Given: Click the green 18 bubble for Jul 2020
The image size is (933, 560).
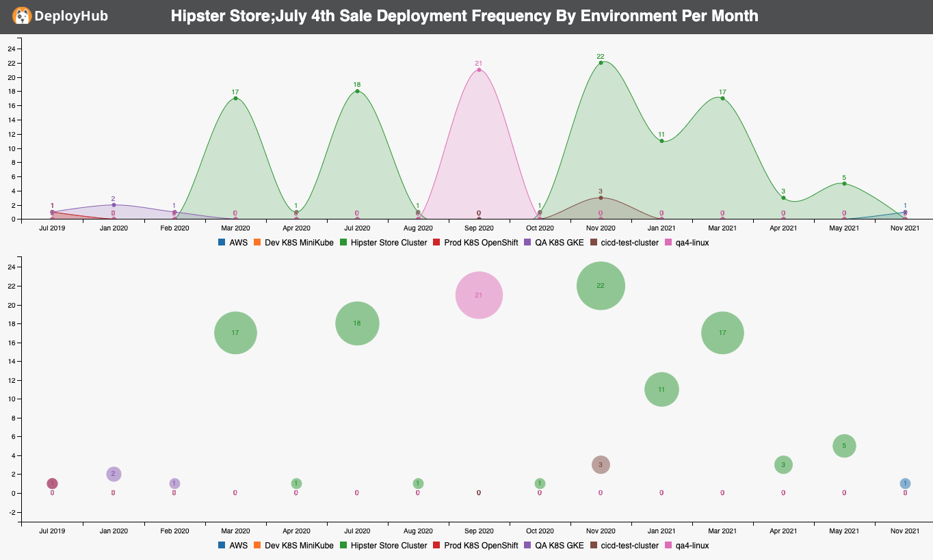Looking at the screenshot, I should click(357, 323).
